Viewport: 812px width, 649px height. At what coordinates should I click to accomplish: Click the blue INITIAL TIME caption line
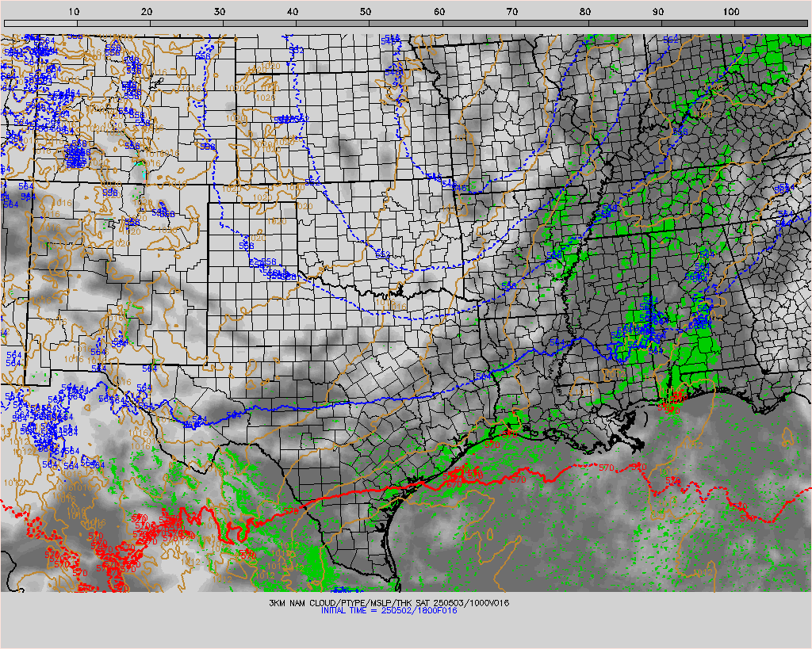point(389,610)
